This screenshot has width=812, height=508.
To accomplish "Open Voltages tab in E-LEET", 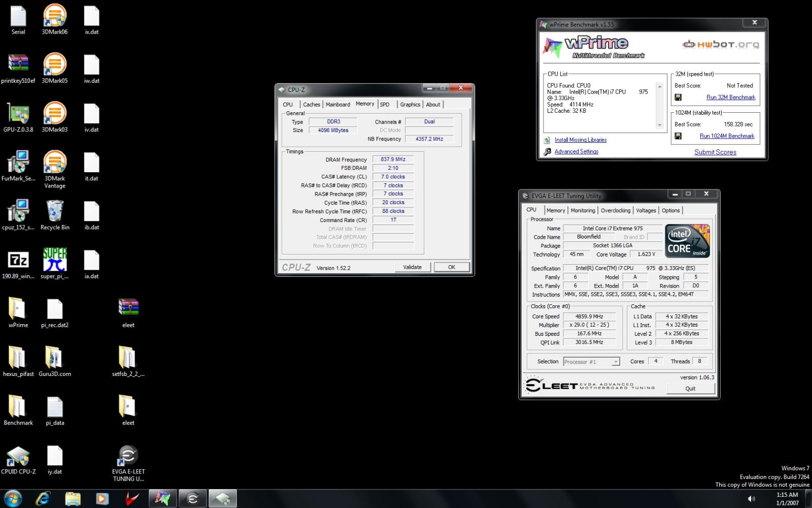I will (x=646, y=210).
